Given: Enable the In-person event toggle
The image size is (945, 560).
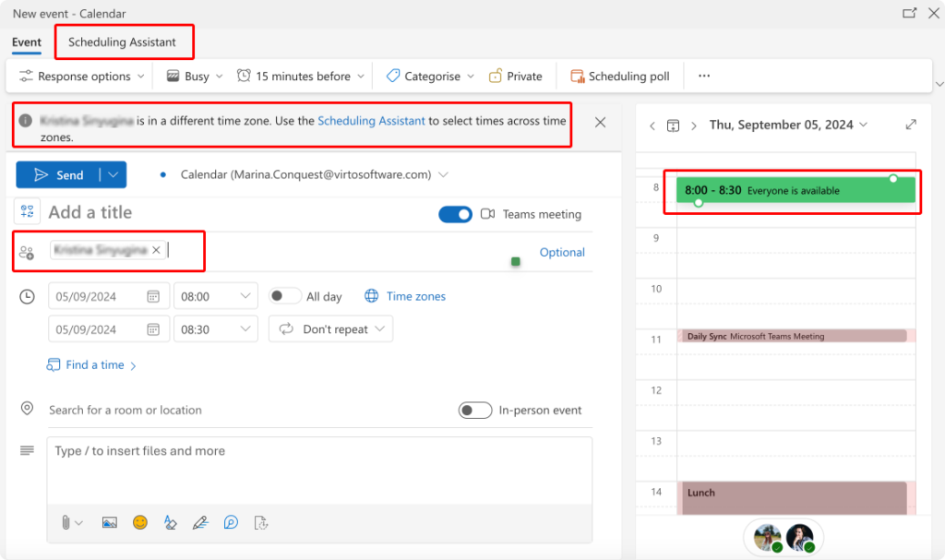Looking at the screenshot, I should click(x=475, y=410).
